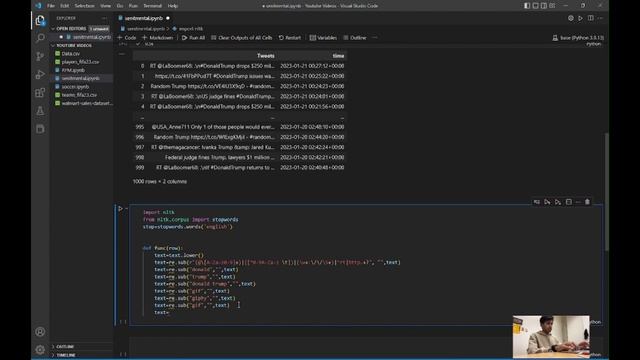This screenshot has width=640, height=360.
Task: Open the Variables panel button
Action: [x=323, y=38]
